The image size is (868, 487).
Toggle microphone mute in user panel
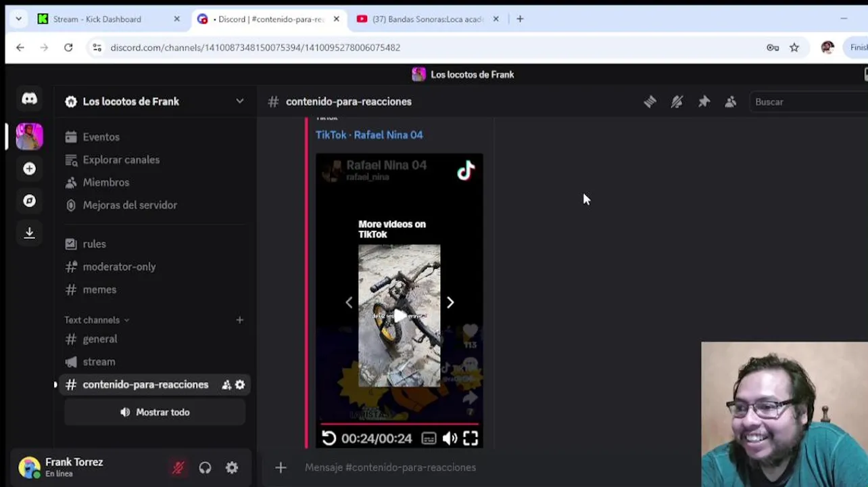178,467
